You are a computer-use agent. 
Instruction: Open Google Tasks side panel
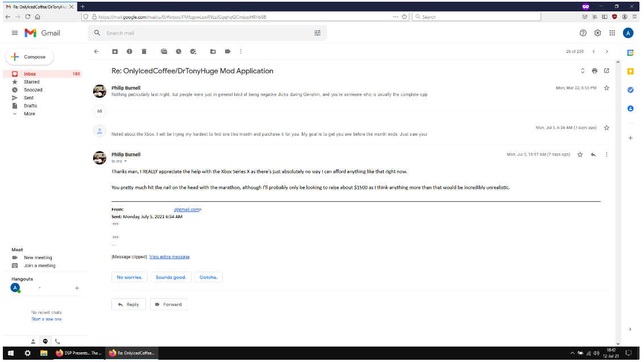[630, 90]
